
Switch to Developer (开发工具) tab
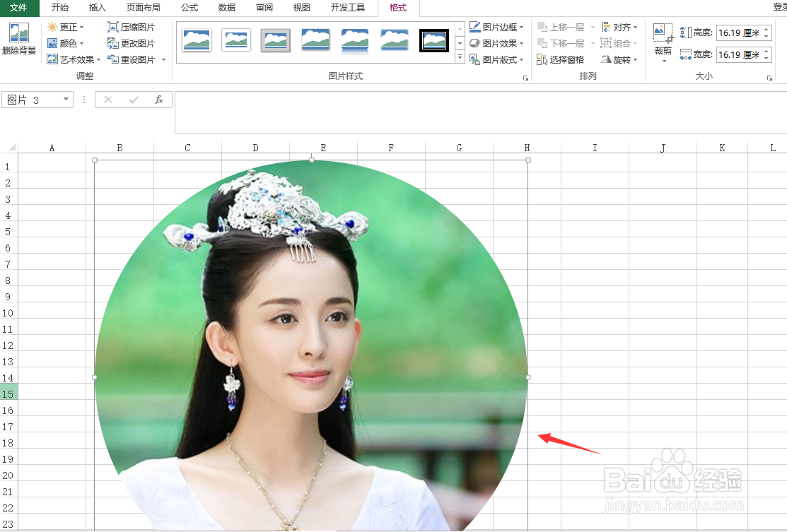click(348, 8)
